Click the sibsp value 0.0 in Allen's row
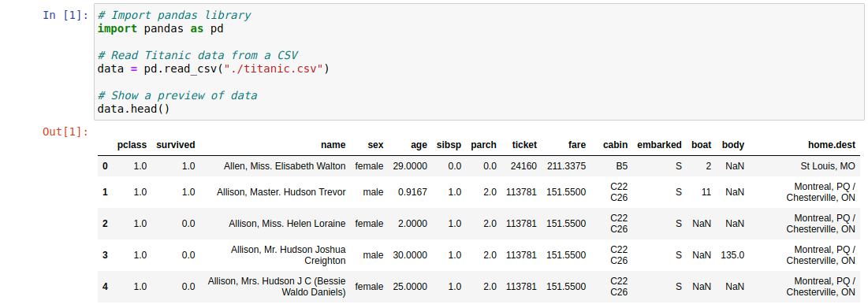Viewport: 868px width, 308px height. pos(455,166)
